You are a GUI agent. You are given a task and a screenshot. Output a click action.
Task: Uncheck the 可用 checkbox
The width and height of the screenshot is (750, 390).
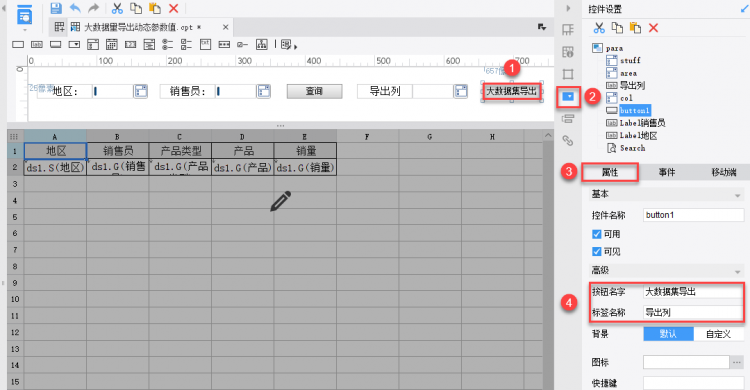point(596,234)
